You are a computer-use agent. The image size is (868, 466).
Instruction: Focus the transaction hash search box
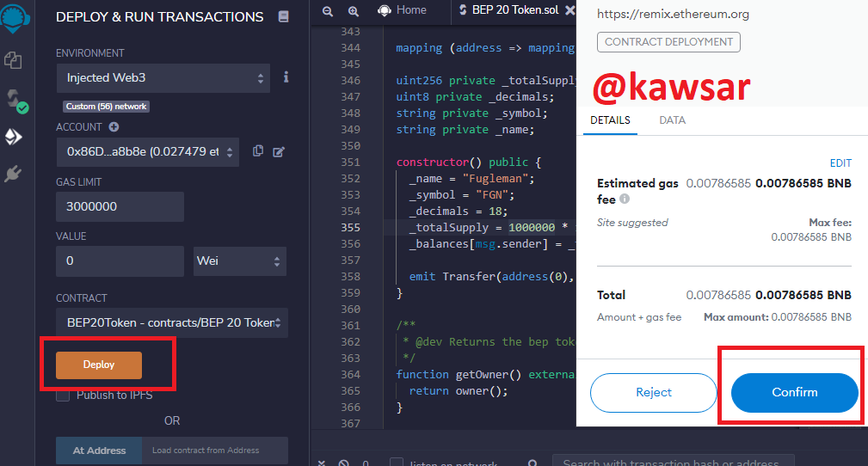(673, 462)
